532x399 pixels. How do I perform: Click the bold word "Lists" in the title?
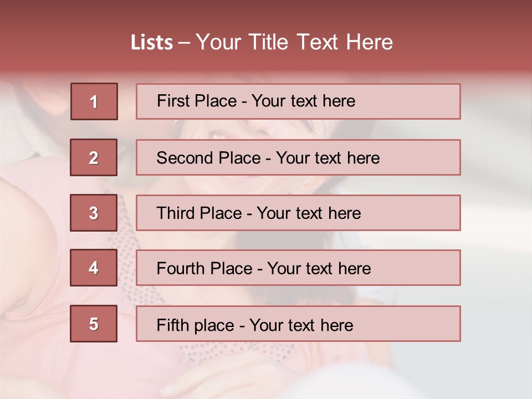coord(151,43)
